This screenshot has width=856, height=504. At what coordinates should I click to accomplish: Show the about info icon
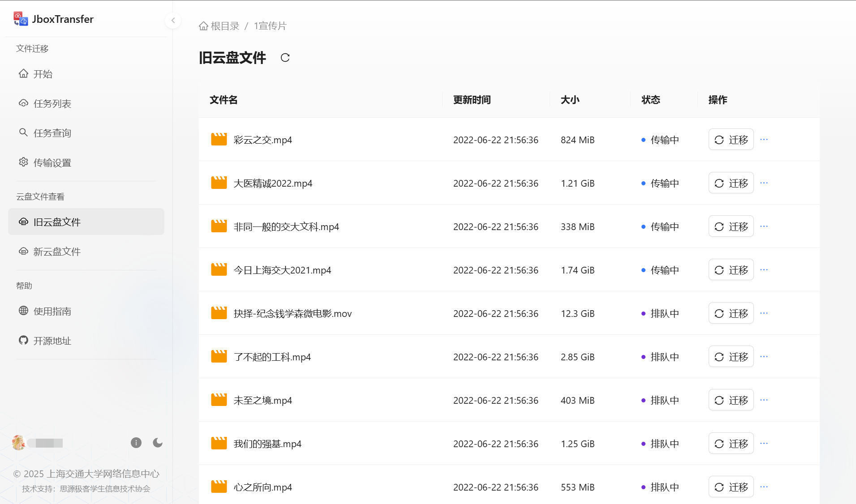pyautogui.click(x=136, y=443)
